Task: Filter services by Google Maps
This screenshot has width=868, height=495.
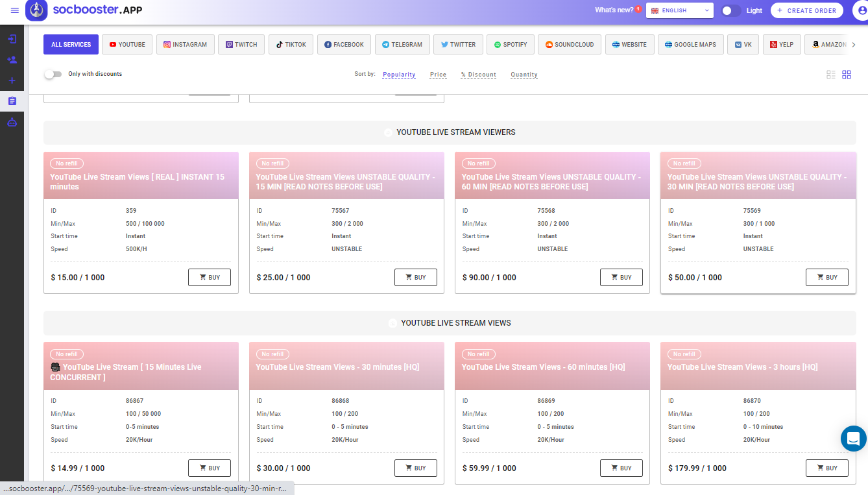Action: click(691, 45)
